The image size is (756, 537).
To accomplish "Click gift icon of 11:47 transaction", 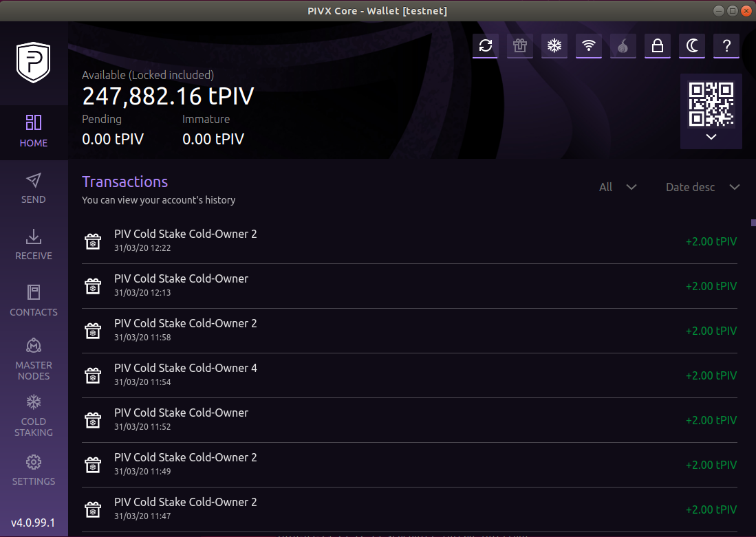I will coord(93,509).
